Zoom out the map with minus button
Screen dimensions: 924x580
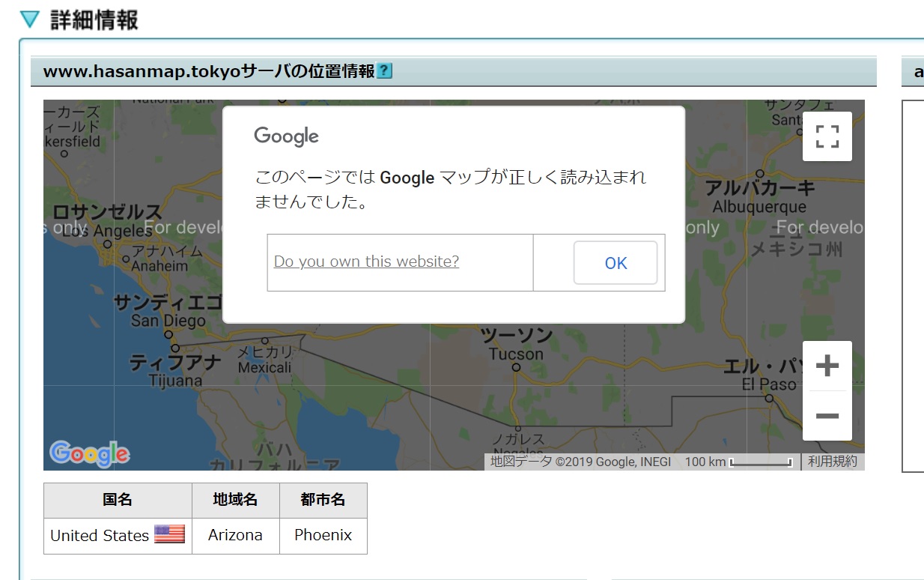click(827, 416)
